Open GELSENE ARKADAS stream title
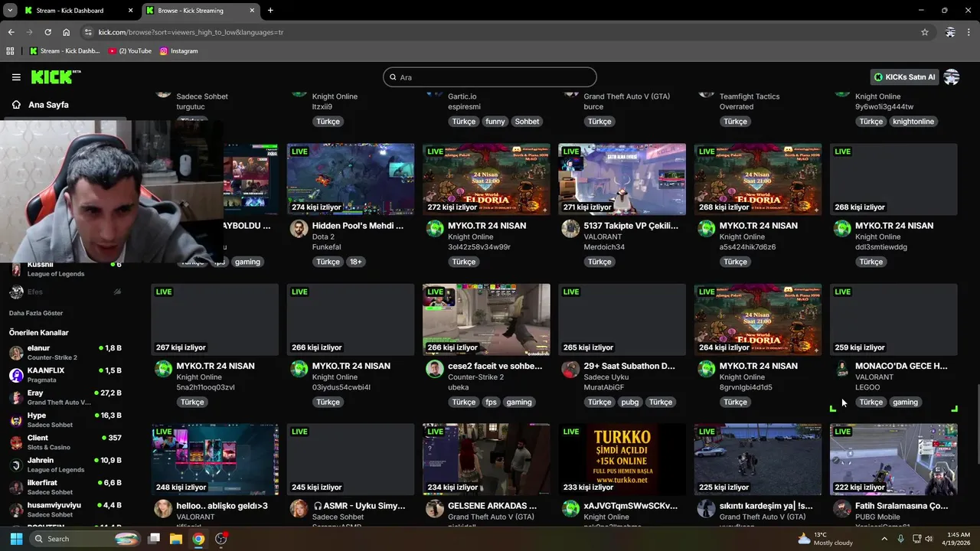Image resolution: width=980 pixels, height=551 pixels. [492, 506]
